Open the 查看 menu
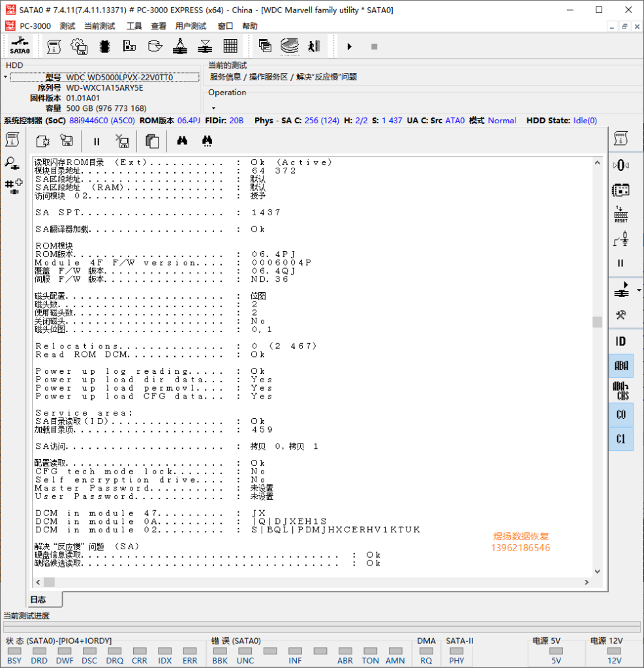Screen dimensions: 644x668 point(159,26)
